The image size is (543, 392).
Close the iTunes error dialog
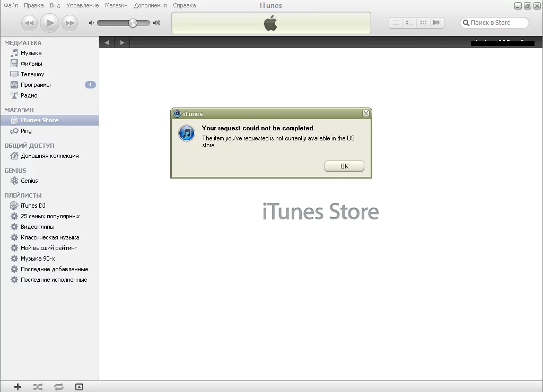tap(366, 113)
